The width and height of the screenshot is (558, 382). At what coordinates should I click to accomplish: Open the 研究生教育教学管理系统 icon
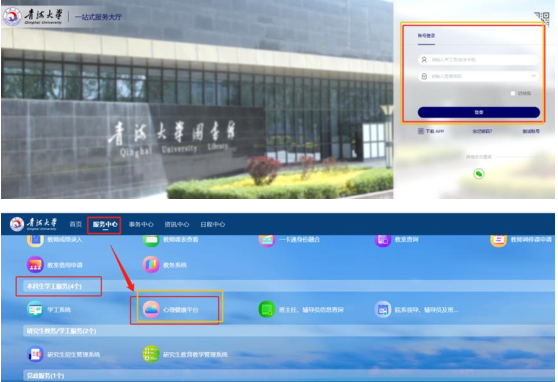click(151, 355)
